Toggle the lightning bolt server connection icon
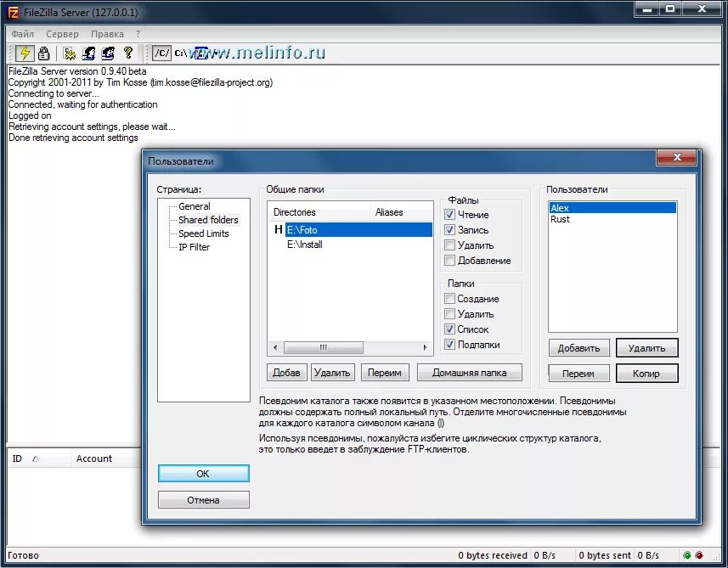 pyautogui.click(x=24, y=53)
